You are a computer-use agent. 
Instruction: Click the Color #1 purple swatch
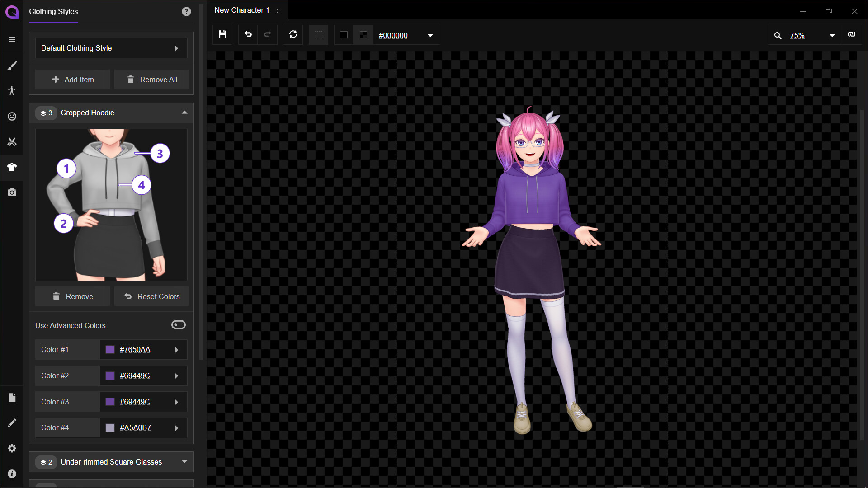pos(110,350)
